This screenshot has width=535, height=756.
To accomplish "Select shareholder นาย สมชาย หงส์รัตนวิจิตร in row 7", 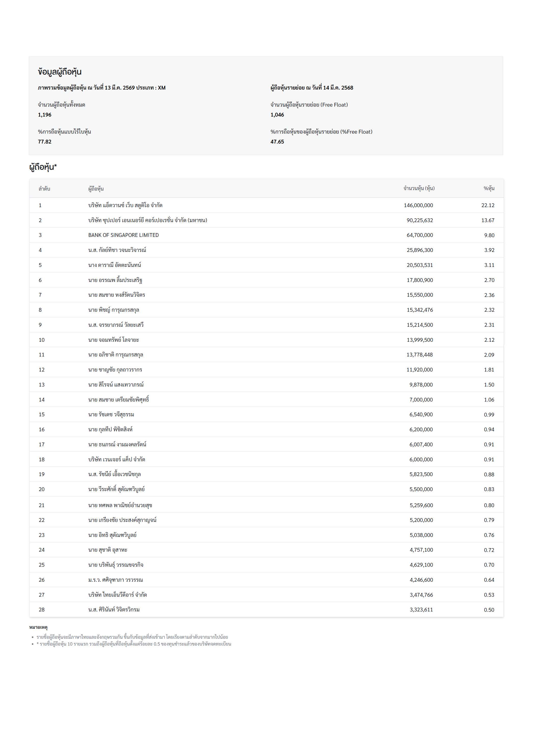I will point(116,295).
